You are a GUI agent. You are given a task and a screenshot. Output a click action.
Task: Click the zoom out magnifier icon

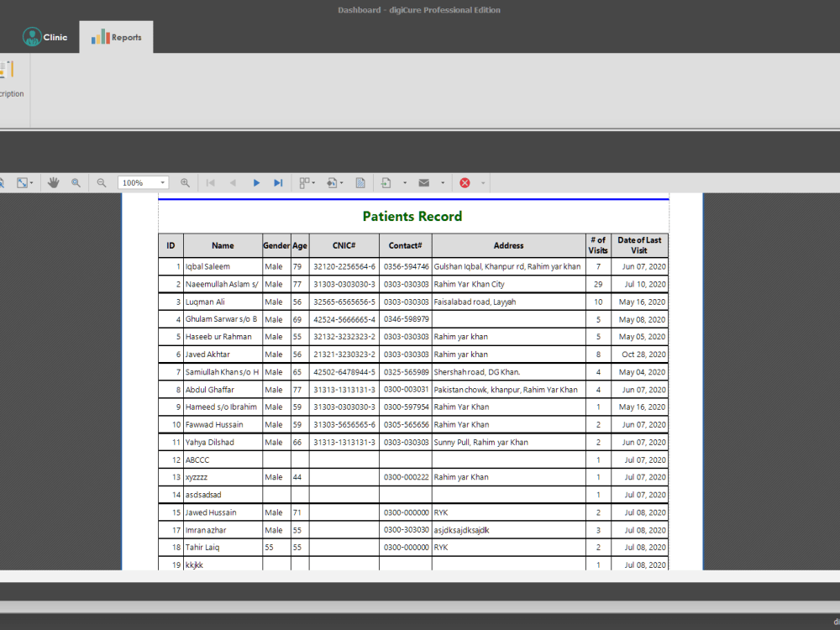[x=102, y=182]
